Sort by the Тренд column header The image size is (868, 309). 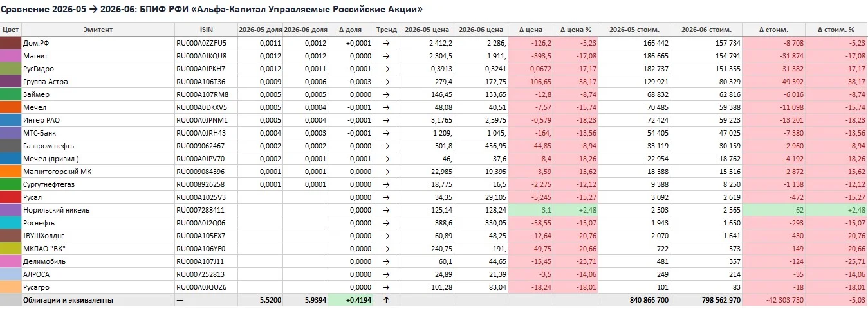click(x=387, y=30)
